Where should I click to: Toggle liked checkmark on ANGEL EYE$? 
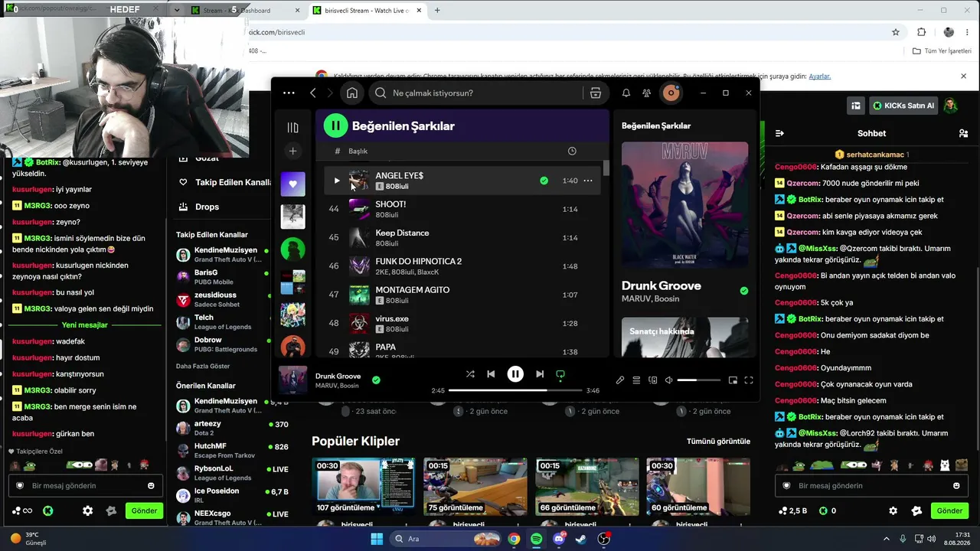544,181
